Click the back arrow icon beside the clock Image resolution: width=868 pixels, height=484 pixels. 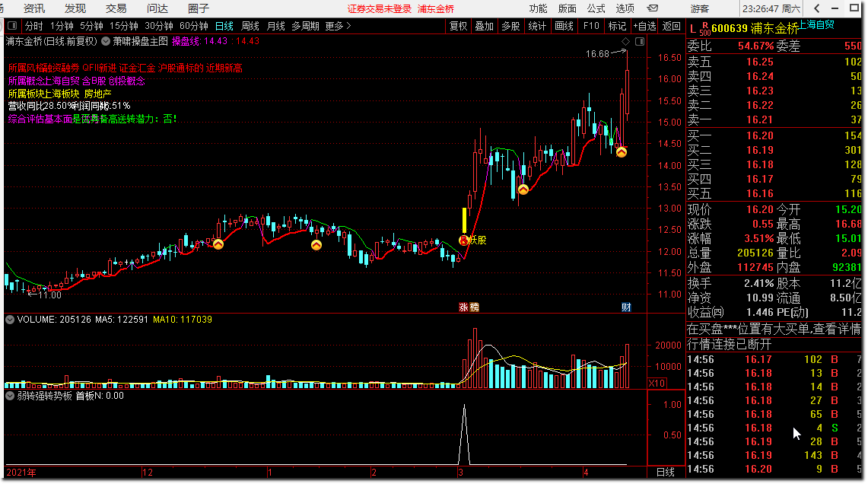pos(818,8)
